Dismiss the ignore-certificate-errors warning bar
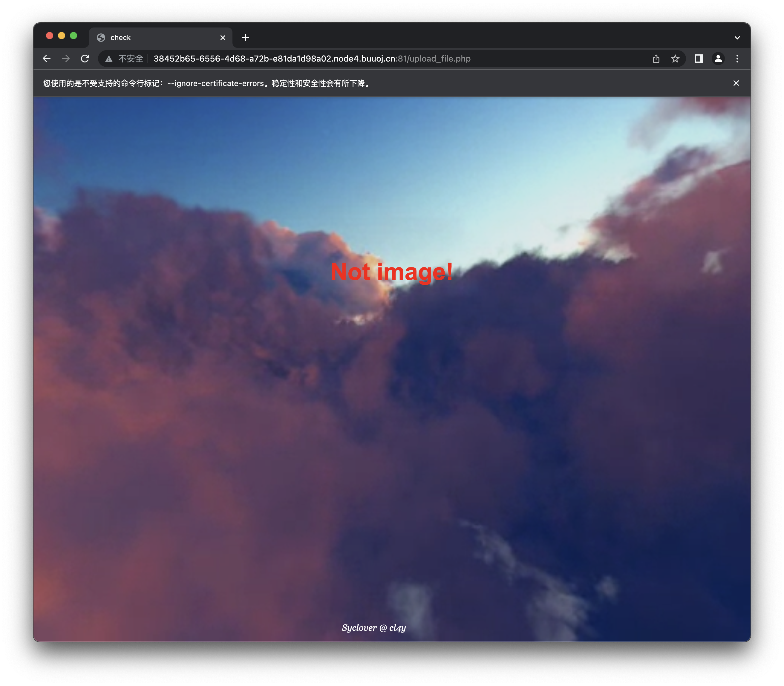The height and width of the screenshot is (686, 784). pyautogui.click(x=736, y=83)
